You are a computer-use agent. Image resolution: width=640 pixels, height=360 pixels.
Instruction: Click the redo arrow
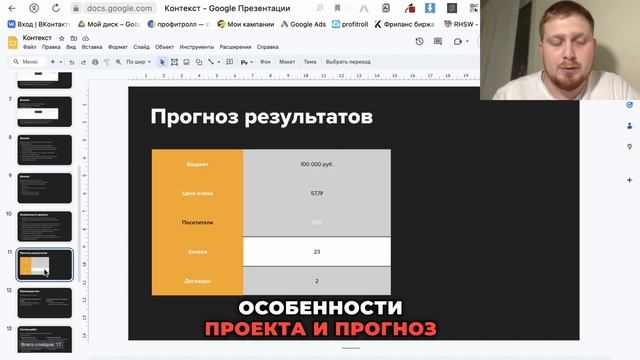[83, 62]
